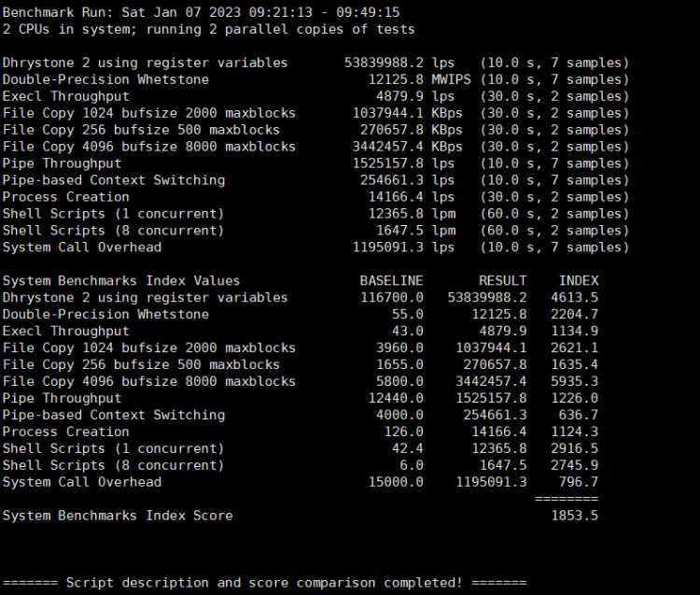Click the System Call Overhead index value 796.7
The width and height of the screenshot is (700, 595).
click(x=579, y=482)
